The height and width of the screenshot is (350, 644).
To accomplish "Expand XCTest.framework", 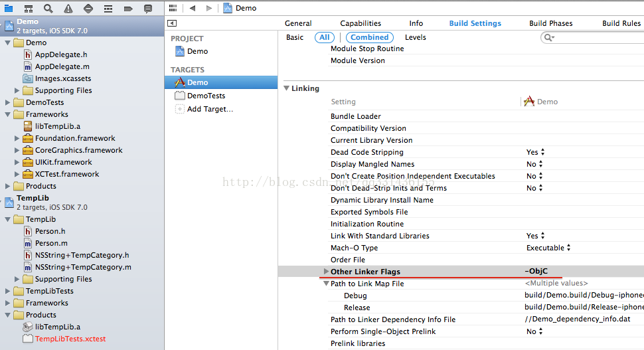I will [x=17, y=174].
